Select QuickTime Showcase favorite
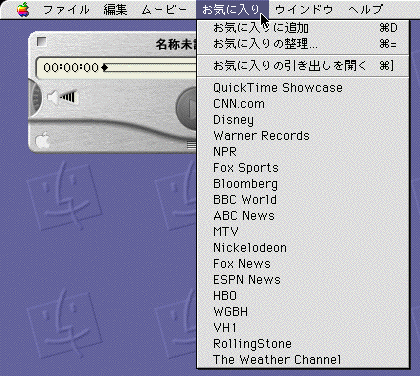This screenshot has height=376, width=420. click(x=303, y=88)
